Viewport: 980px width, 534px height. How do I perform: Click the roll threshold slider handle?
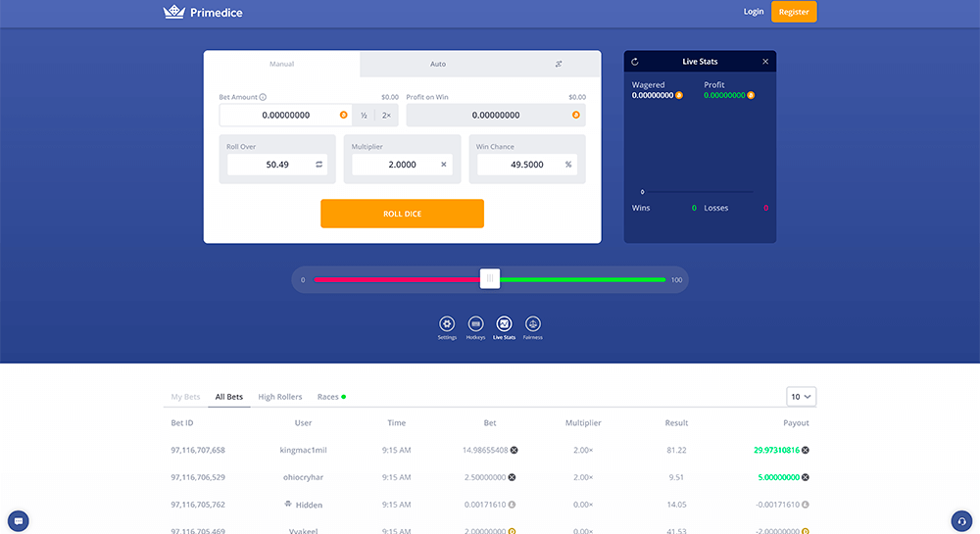[x=490, y=279]
